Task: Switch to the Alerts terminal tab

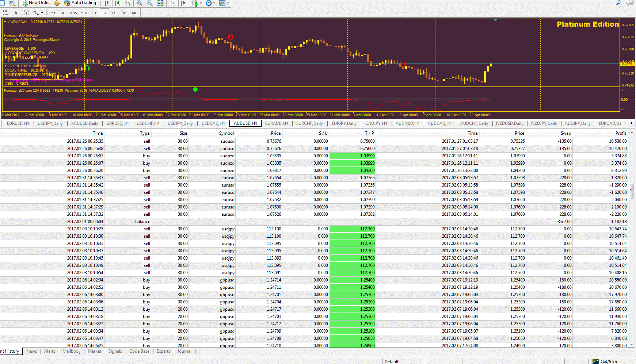Action: [50, 351]
